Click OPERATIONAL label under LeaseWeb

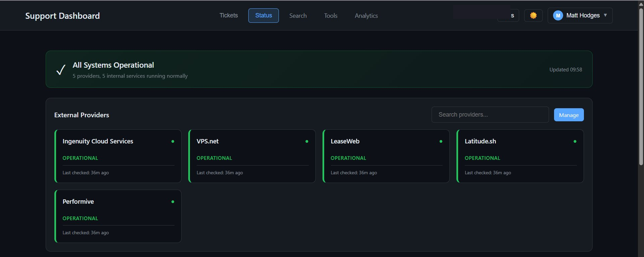[348, 158]
